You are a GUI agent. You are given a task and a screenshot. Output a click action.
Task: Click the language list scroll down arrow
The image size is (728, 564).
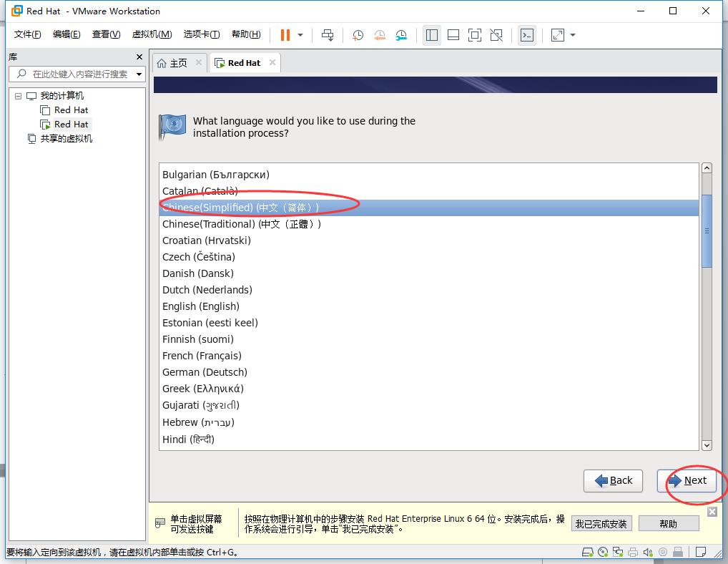click(707, 445)
